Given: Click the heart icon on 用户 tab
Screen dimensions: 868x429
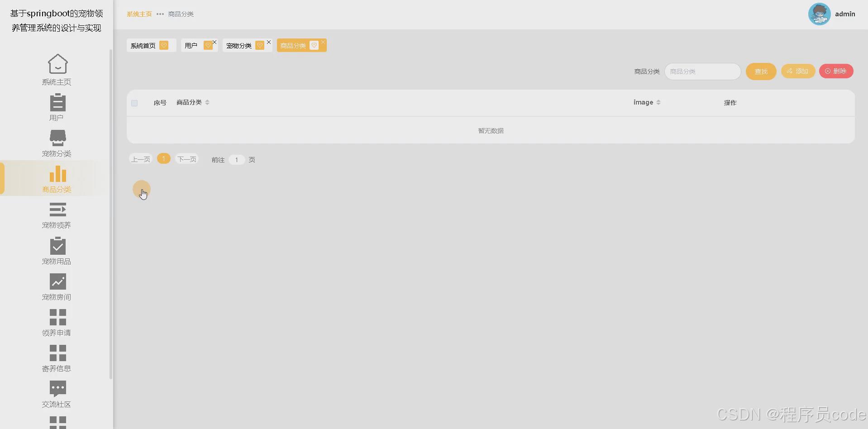Looking at the screenshot, I should (x=208, y=45).
